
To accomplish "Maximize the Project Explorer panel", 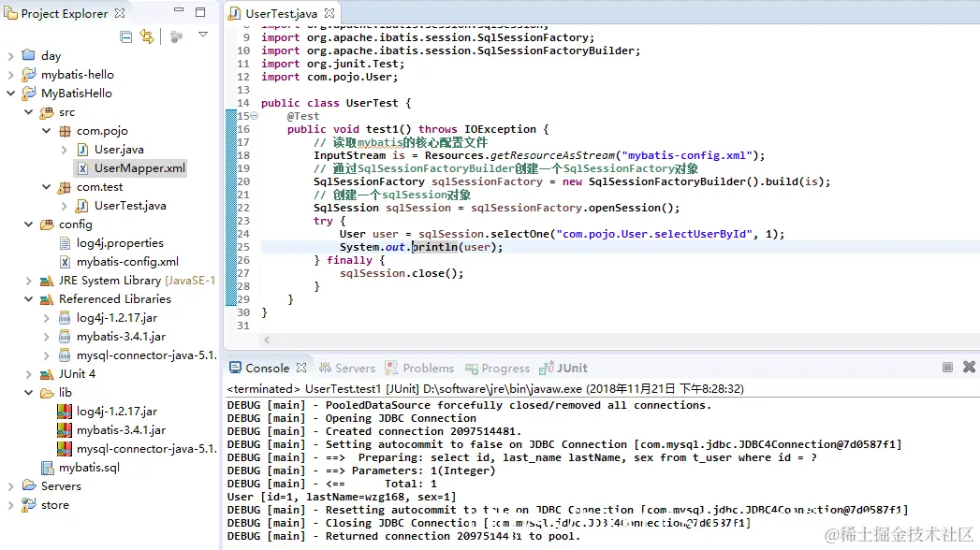I will 200,12.
